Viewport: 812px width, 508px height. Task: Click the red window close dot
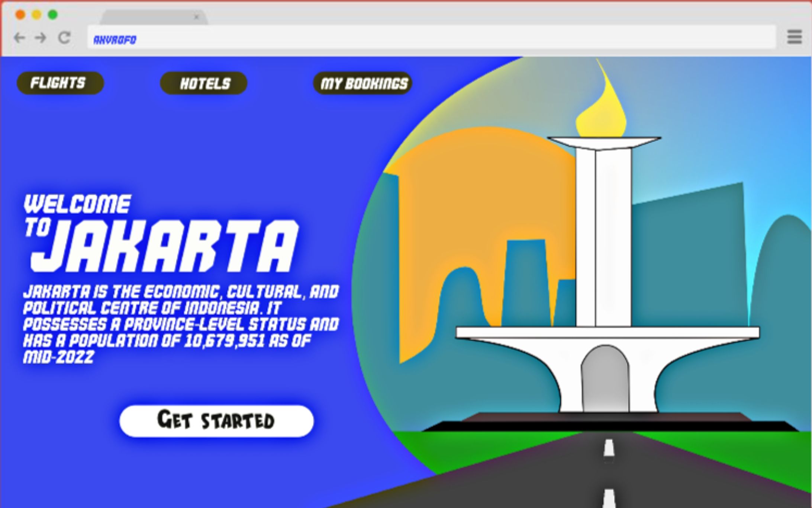[x=20, y=15]
